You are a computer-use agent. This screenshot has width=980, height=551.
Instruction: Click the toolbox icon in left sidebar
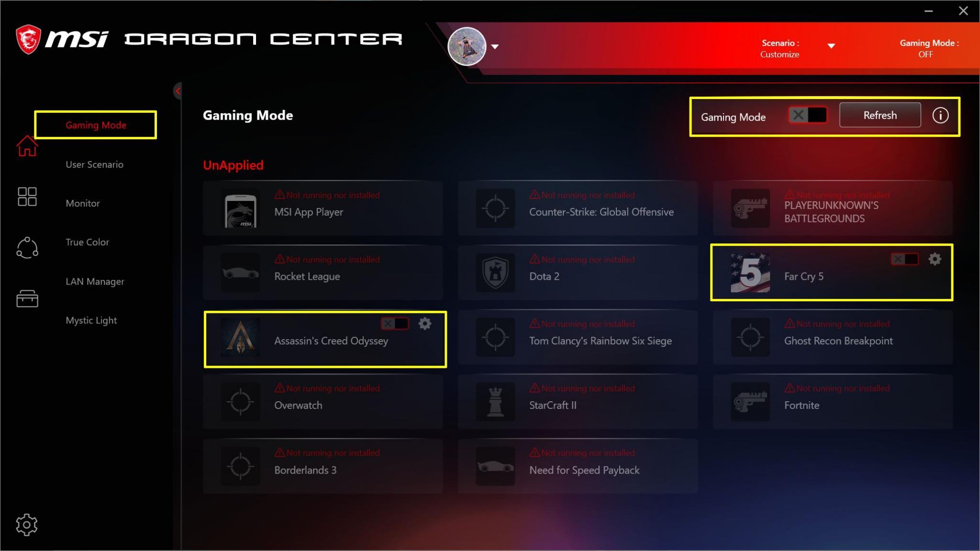pyautogui.click(x=27, y=298)
